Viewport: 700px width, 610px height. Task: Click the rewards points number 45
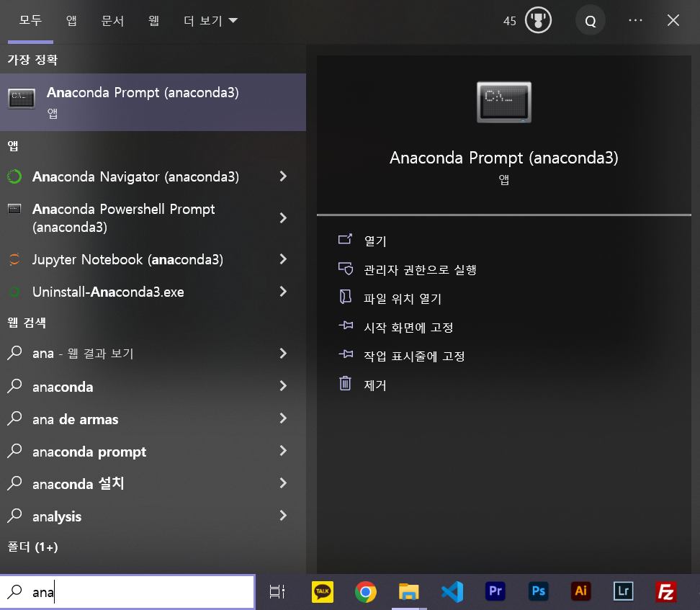[x=509, y=21]
